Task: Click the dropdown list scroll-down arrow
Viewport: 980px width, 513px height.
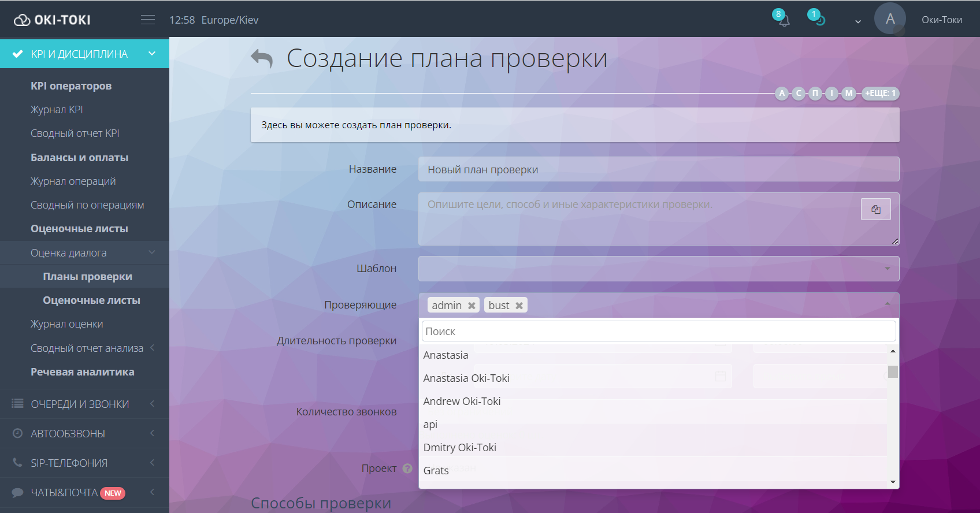Action: (893, 482)
